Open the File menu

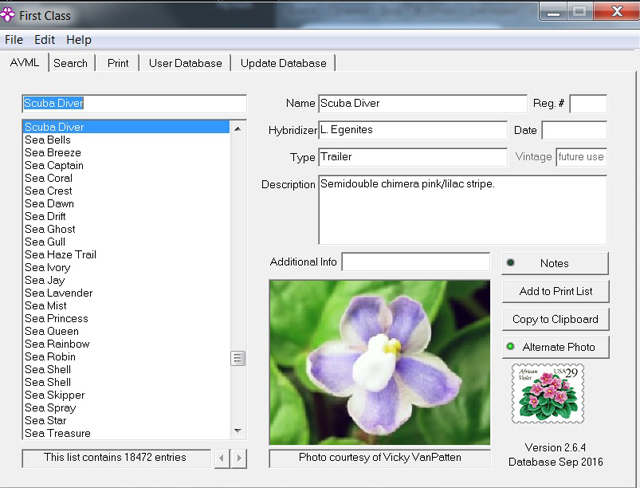13,40
